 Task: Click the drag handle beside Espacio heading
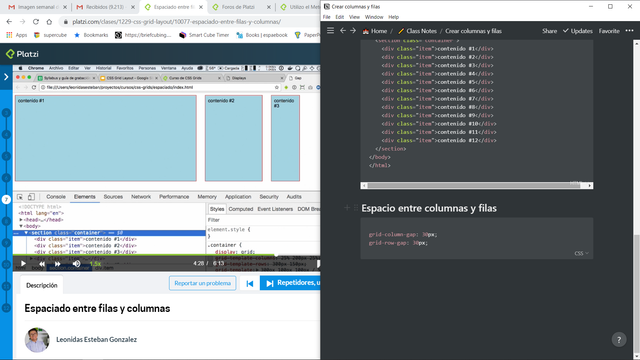coord(356,208)
